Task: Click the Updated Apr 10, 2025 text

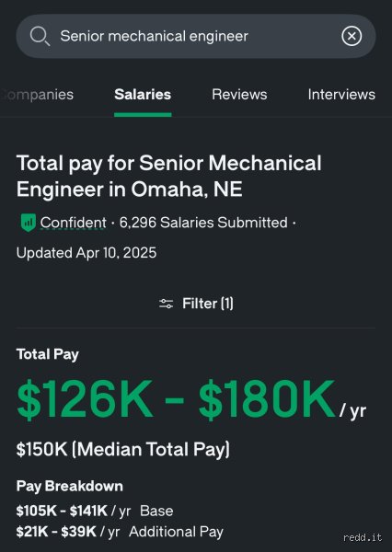Action: tap(86, 253)
